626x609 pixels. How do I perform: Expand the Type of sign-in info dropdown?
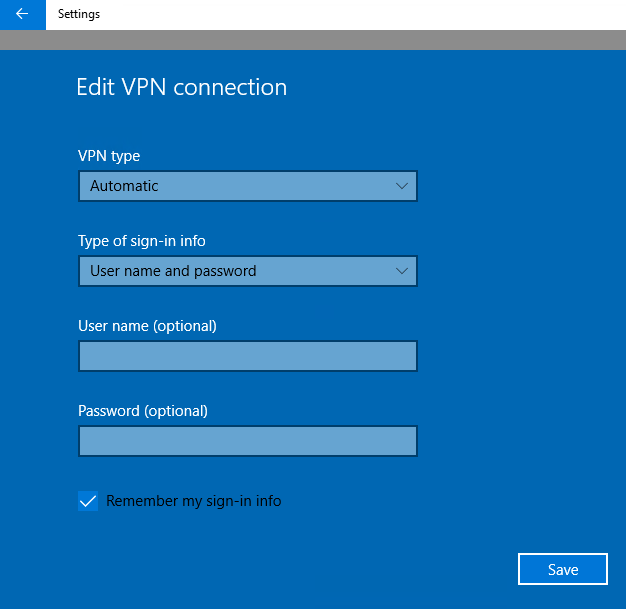click(x=248, y=271)
